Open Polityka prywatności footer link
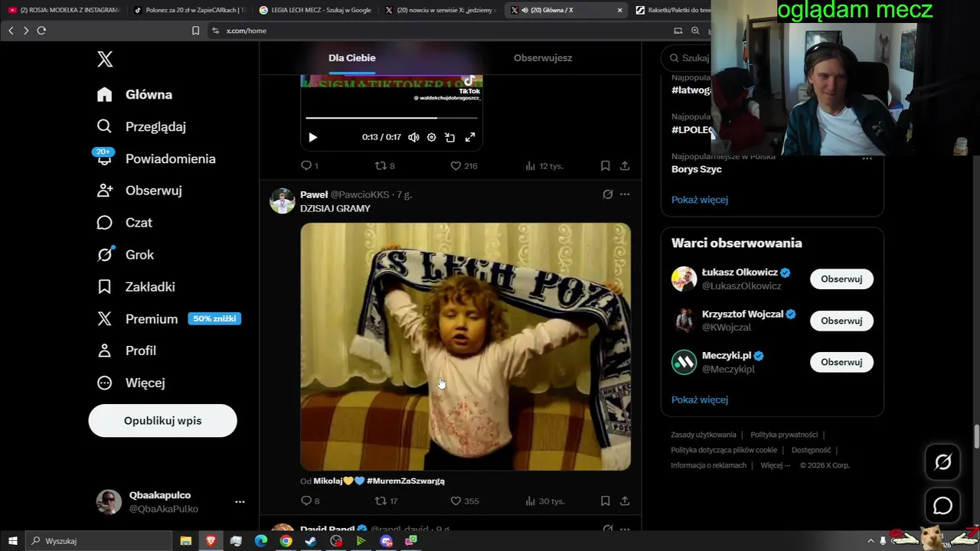This screenshot has width=980, height=551. [x=784, y=435]
